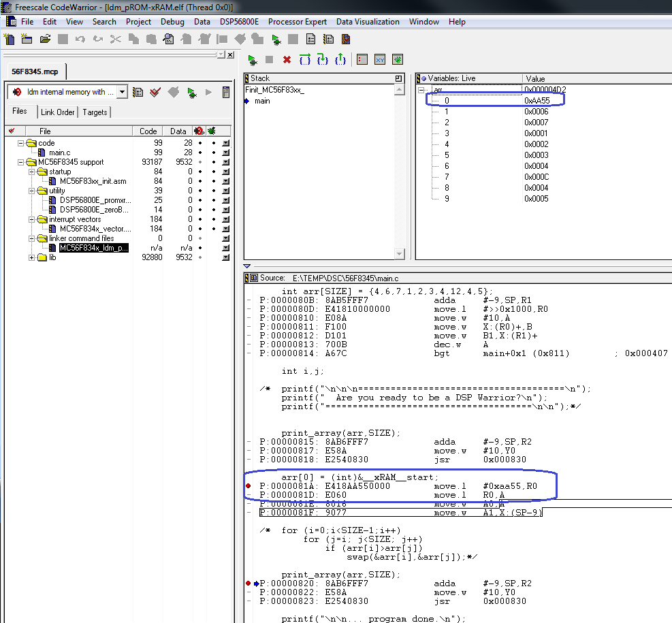672x623 pixels.
Task: Toggle the breakpoint at address P:00000820
Action: (249, 584)
